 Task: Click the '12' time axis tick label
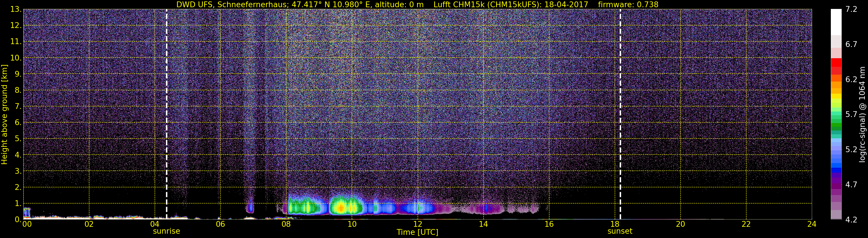(417, 224)
